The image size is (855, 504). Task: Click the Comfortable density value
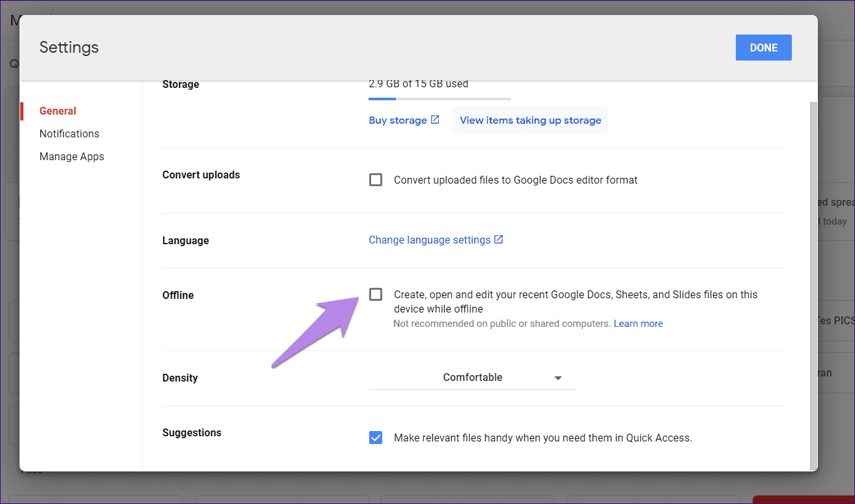click(x=473, y=377)
